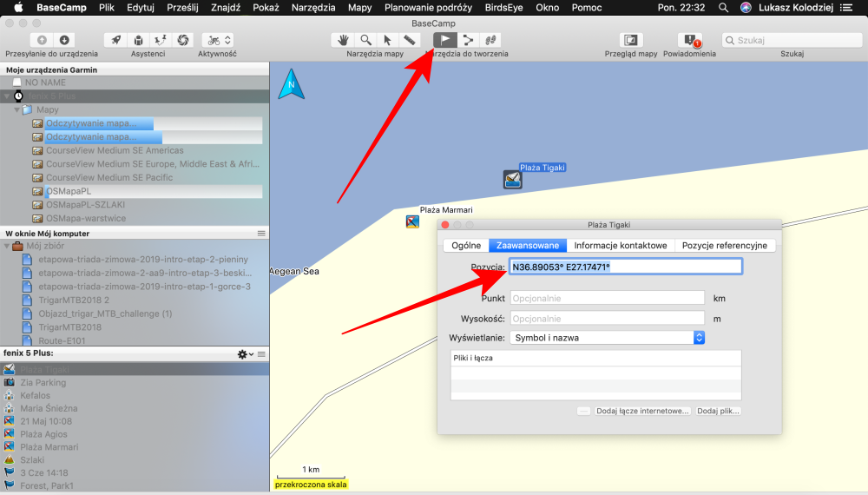Click the pushpin route assistant icon
868x495 pixels.
coord(161,40)
